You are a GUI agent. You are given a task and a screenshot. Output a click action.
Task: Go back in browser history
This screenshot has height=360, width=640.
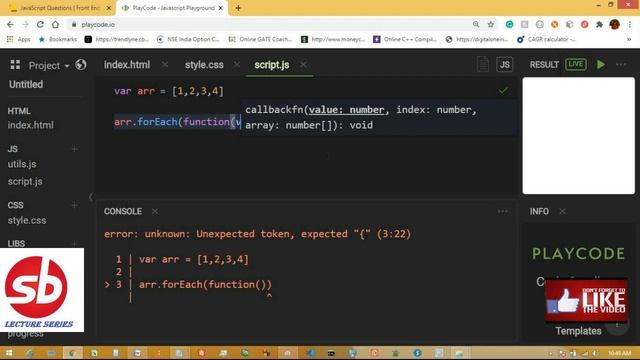[x=10, y=24]
